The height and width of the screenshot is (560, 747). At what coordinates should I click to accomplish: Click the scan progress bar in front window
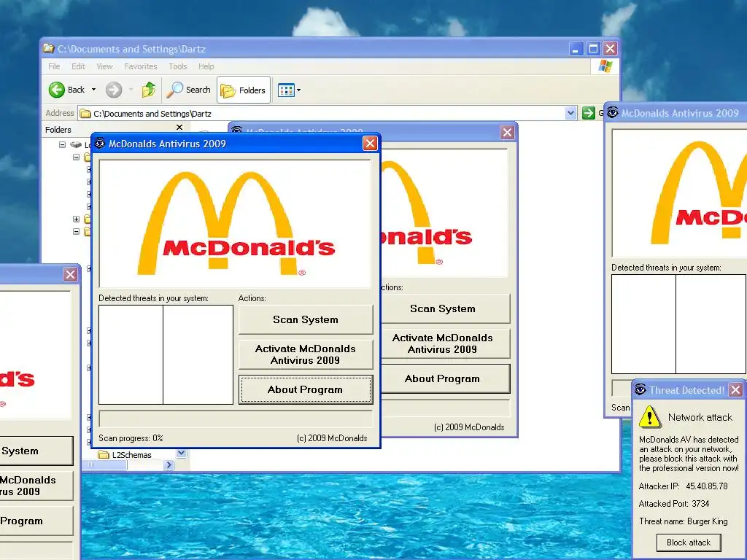point(236,419)
